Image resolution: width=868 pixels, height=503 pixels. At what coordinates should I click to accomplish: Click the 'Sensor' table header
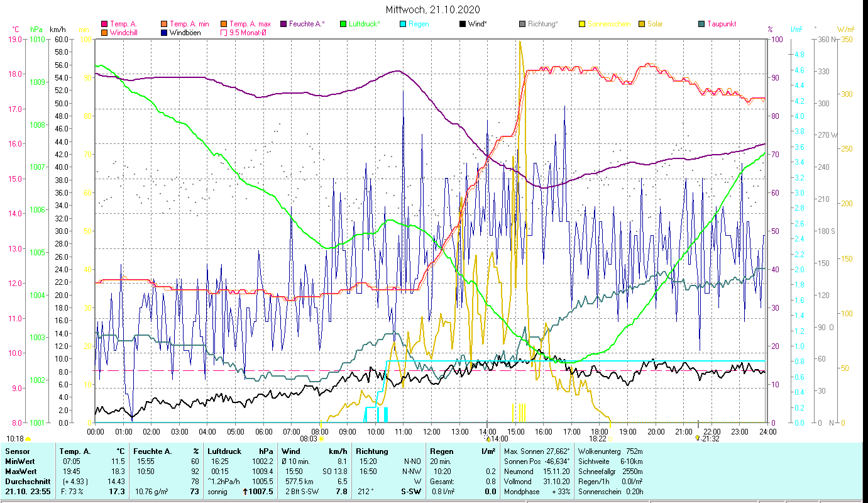[17, 451]
